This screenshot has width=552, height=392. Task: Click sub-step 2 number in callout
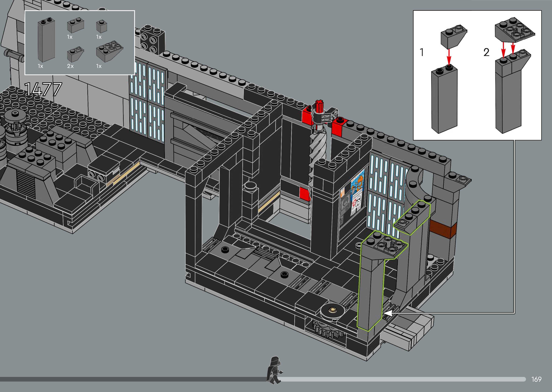pyautogui.click(x=486, y=52)
